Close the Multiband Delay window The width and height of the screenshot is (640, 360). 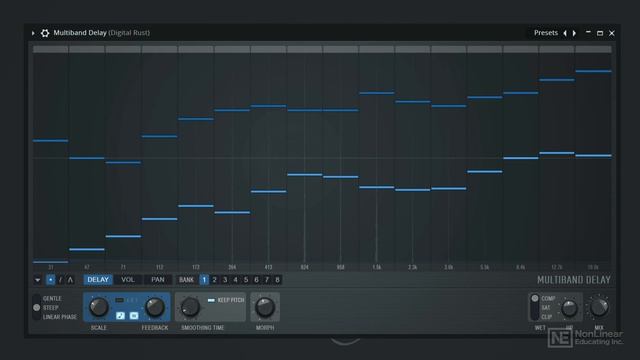coord(611,33)
